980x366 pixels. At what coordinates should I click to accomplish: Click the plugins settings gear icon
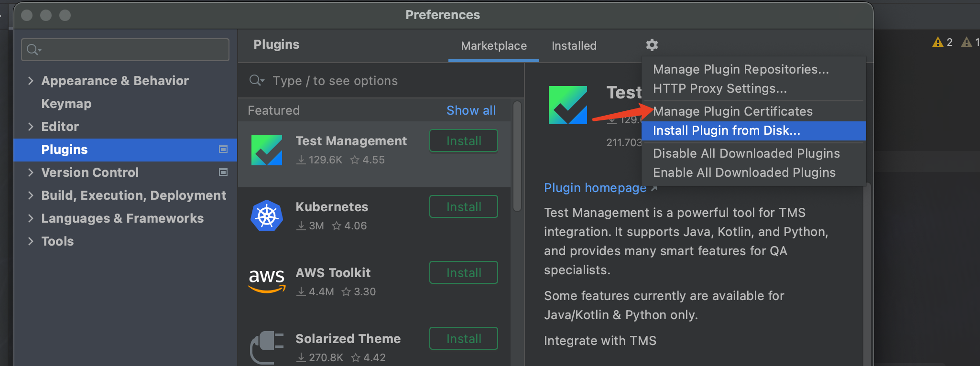(x=652, y=45)
